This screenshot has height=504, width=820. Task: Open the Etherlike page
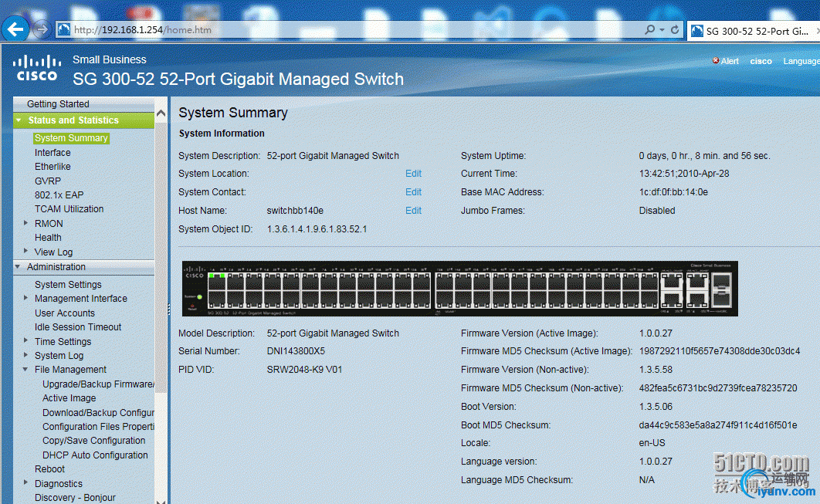(x=53, y=166)
